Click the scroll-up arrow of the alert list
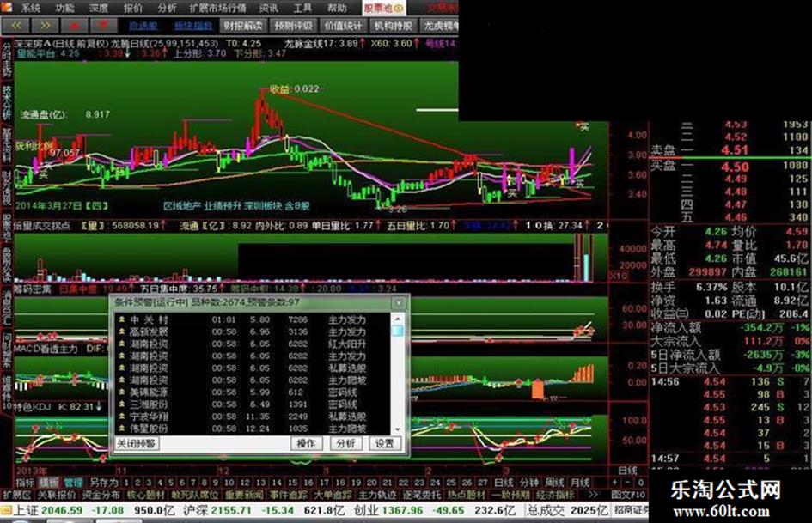 pyautogui.click(x=398, y=319)
